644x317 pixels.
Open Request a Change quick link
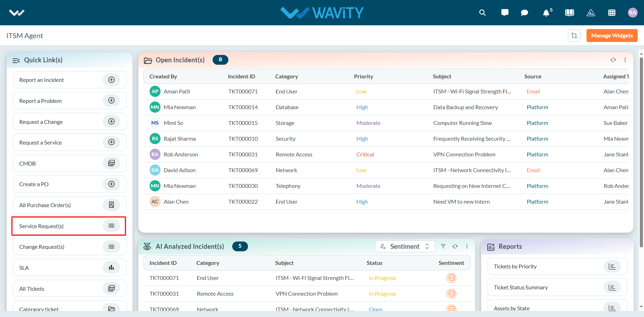point(69,122)
